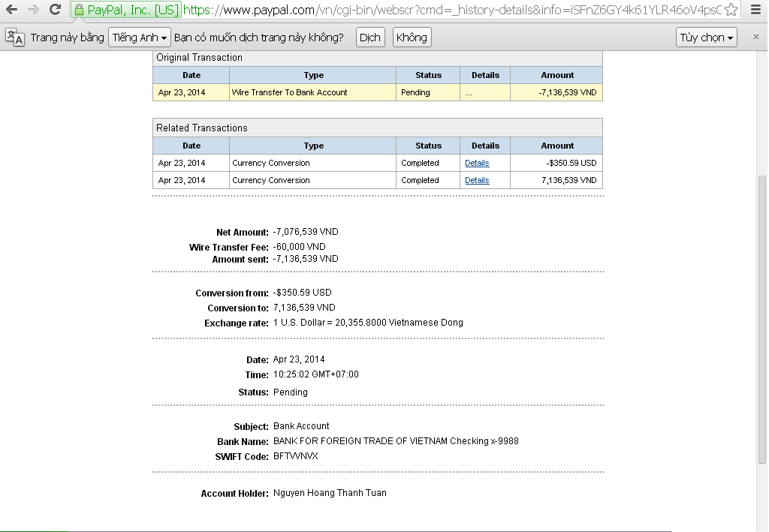Open the Tùy chọn options dropdown
Image resolution: width=769 pixels, height=532 pixels.
tap(707, 38)
